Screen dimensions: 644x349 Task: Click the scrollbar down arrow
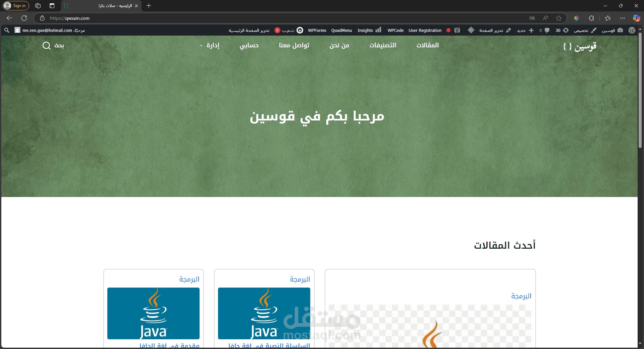point(640,344)
